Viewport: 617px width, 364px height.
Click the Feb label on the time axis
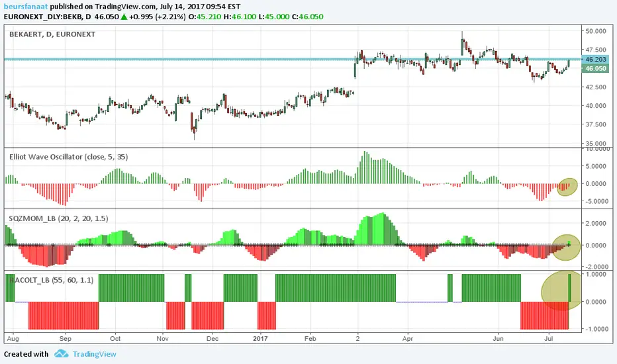310,338
